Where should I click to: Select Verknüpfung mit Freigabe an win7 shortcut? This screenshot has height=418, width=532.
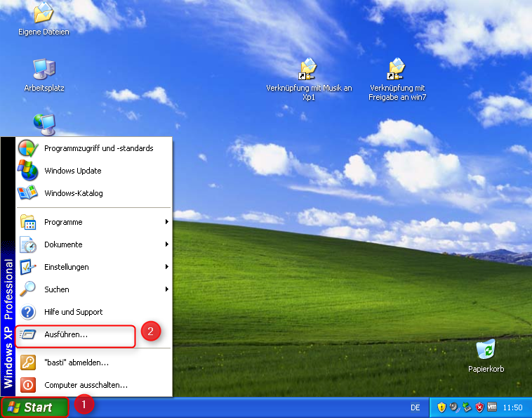pyautogui.click(x=397, y=70)
